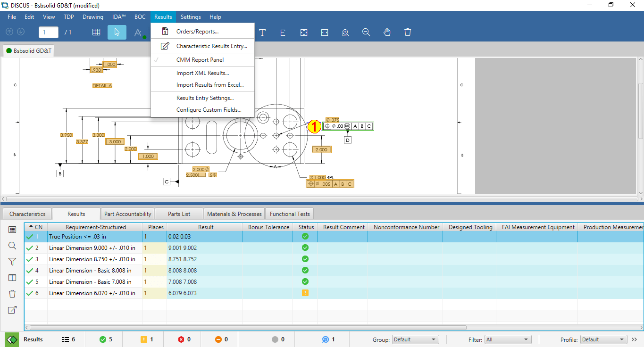644x347 pixels.
Task: Select the pointer arrow tool in toolbar
Action: 117,32
